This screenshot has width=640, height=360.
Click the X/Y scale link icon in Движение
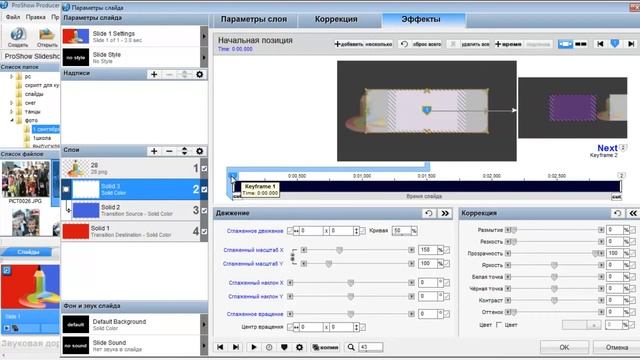[x=293, y=257]
